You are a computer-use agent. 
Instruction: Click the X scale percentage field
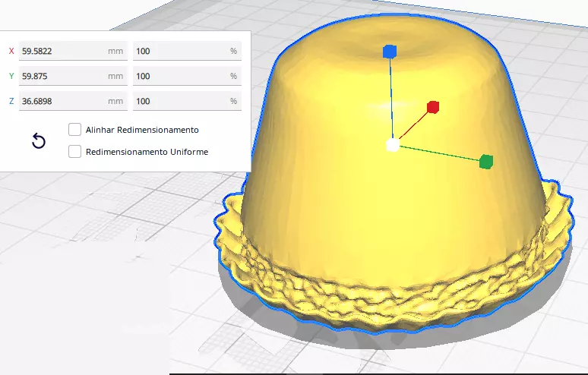187,51
